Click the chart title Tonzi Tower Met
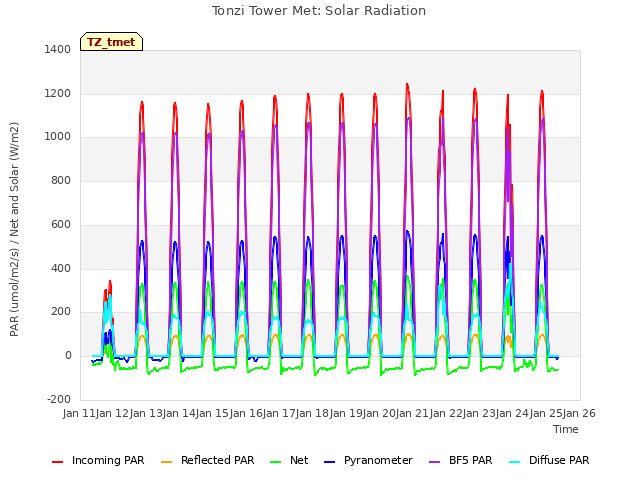Viewport: 640px width, 480px height. (x=319, y=11)
